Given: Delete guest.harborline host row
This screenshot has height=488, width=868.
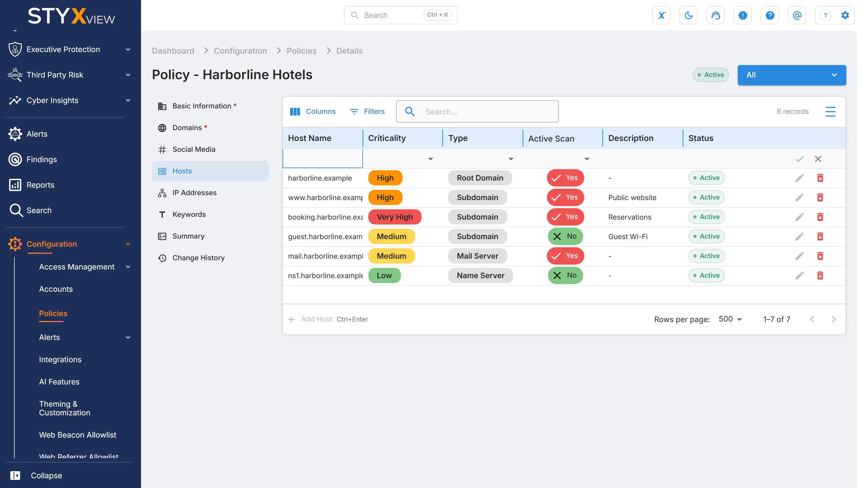Looking at the screenshot, I should (x=820, y=236).
